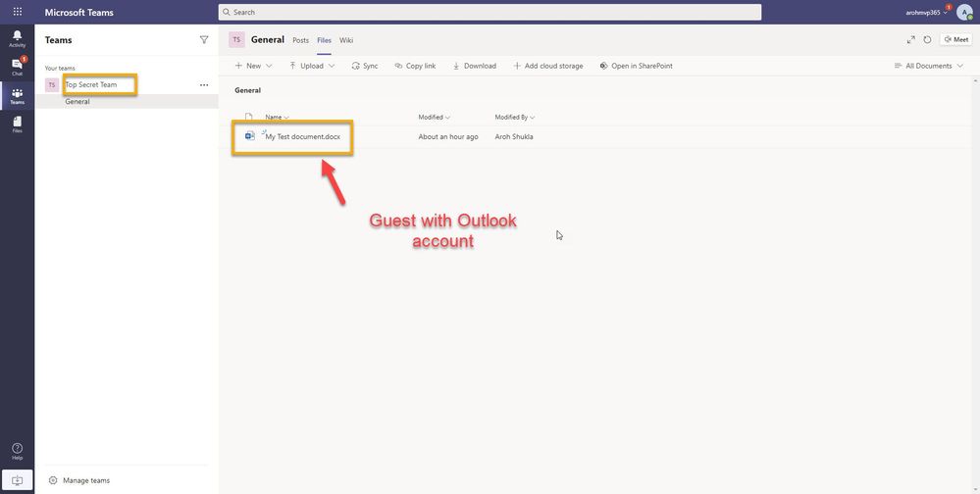980x494 pixels.
Task: Open My Test document.docx
Action: coord(302,136)
